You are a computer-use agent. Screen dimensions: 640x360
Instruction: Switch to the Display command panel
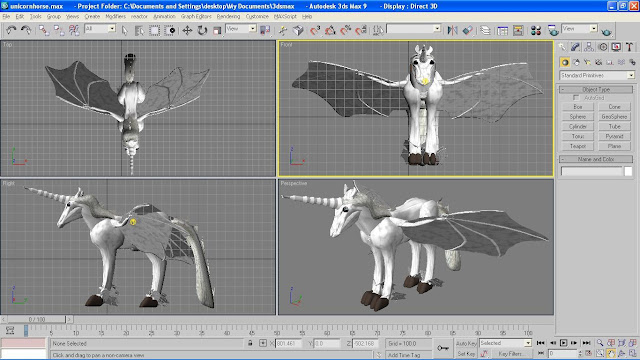(x=616, y=47)
